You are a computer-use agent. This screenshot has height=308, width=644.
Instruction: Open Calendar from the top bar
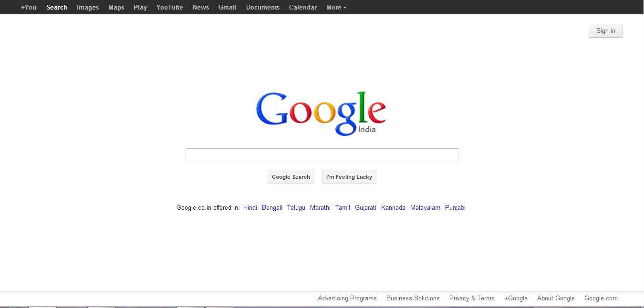pos(303,7)
